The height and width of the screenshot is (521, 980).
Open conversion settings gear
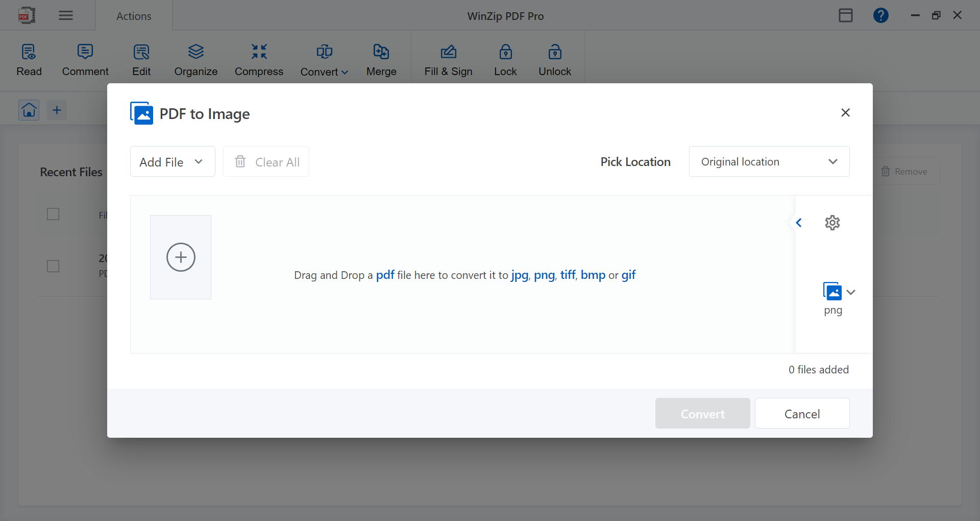(x=832, y=223)
